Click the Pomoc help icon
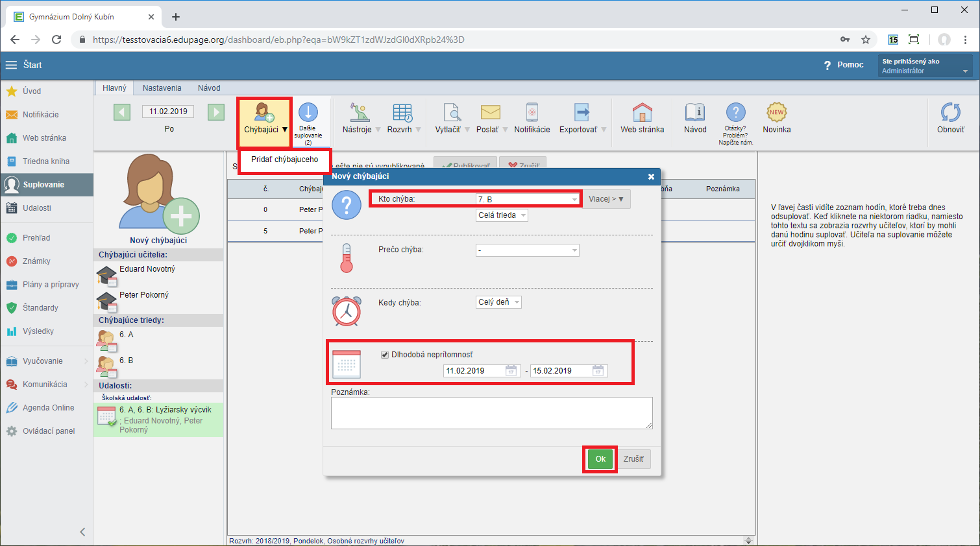980x546 pixels. pyautogui.click(x=827, y=65)
